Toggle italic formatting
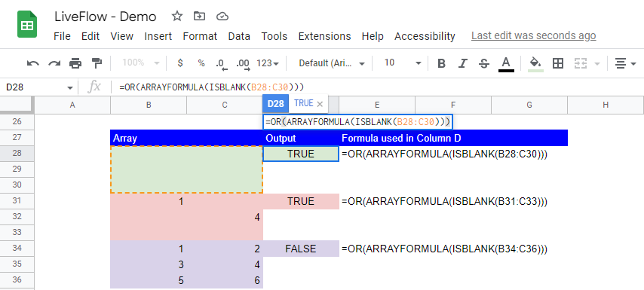The height and width of the screenshot is (290, 644). point(463,63)
